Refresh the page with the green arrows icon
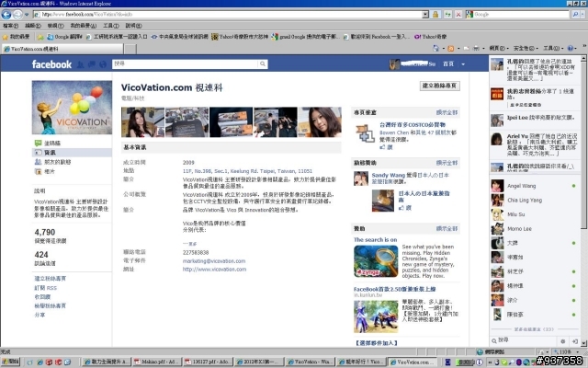The height and width of the screenshot is (368, 588). tap(447, 15)
